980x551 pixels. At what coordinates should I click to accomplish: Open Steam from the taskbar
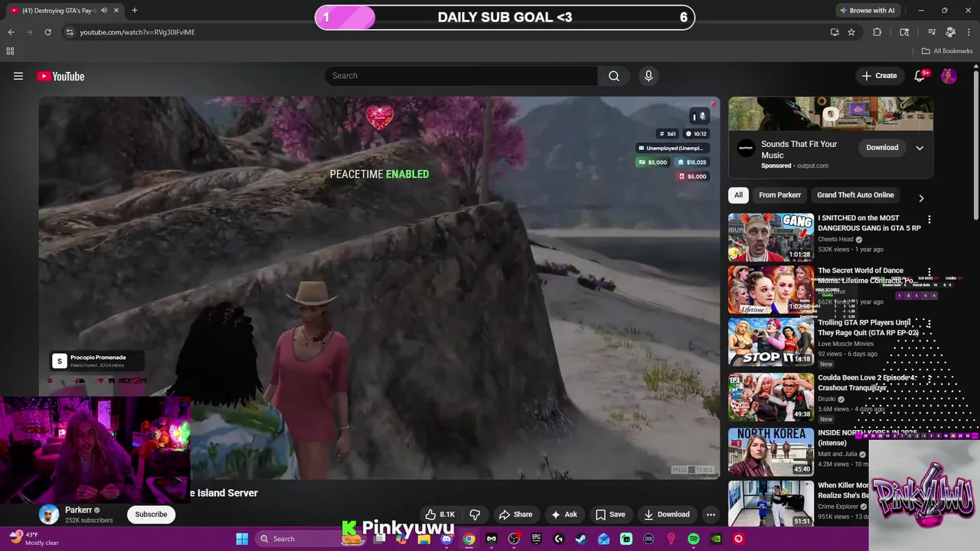pyautogui.click(x=581, y=539)
